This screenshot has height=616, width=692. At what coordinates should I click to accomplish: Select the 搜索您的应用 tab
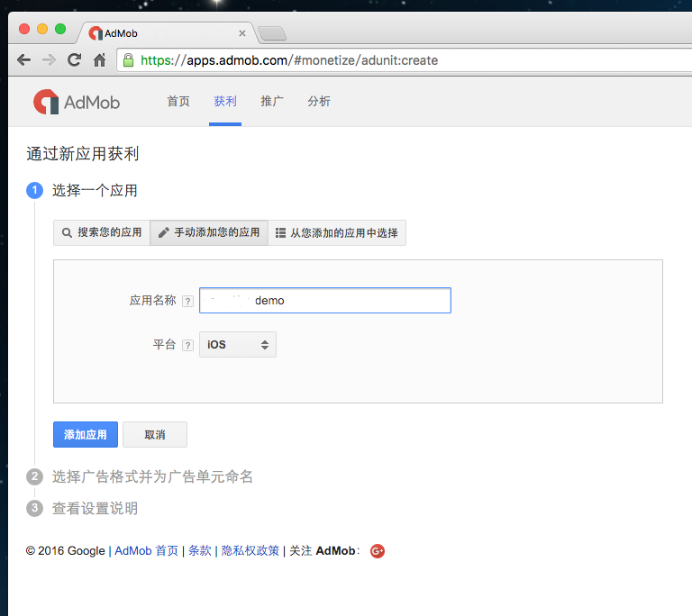click(102, 232)
